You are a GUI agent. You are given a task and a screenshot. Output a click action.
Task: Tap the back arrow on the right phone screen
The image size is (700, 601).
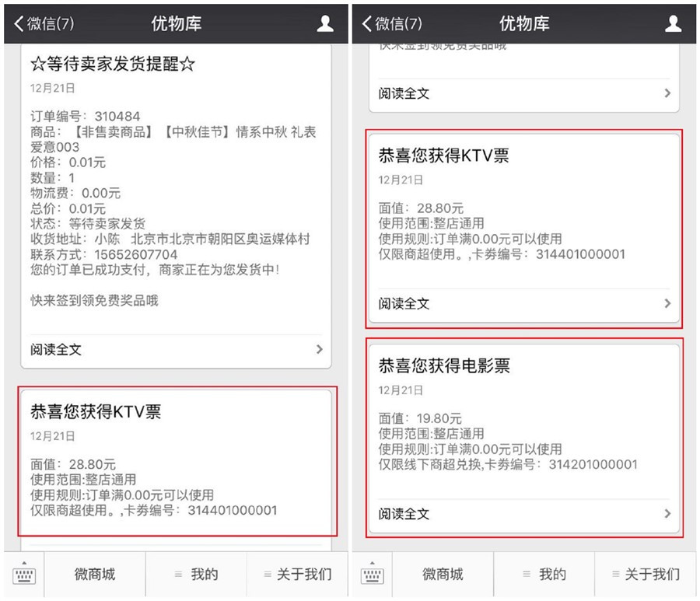pyautogui.click(x=367, y=23)
